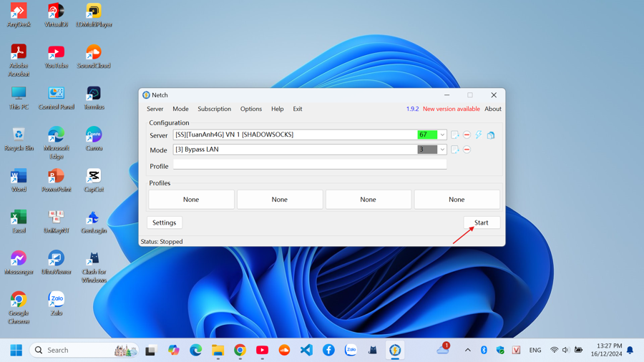Click the copy server link icon
644x362 pixels.
pos(491,135)
